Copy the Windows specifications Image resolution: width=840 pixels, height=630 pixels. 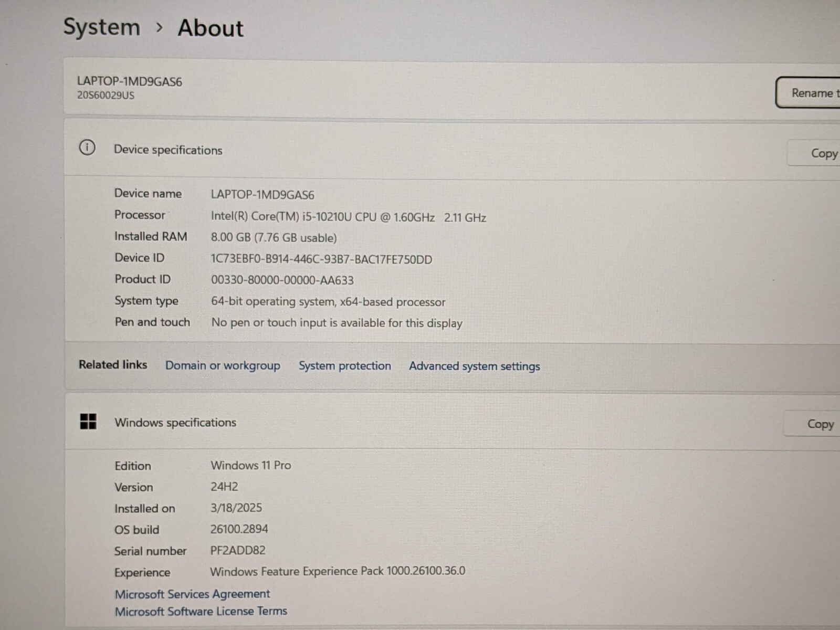812,424
